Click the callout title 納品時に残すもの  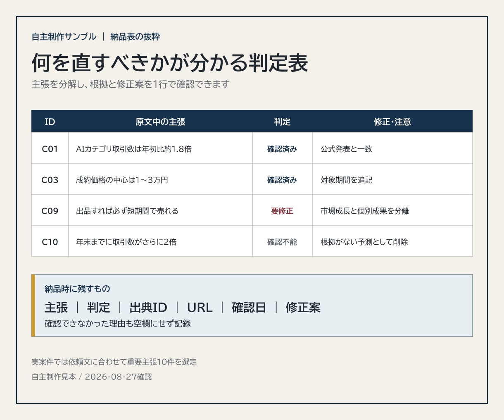[x=77, y=289]
